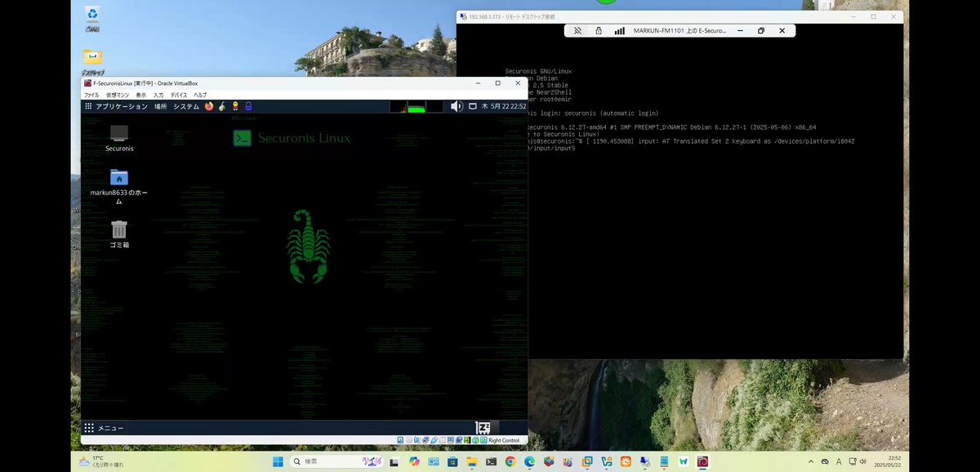Viewport: 980px width, 472px height.
Task: Open Windows Start menu
Action: tap(278, 461)
